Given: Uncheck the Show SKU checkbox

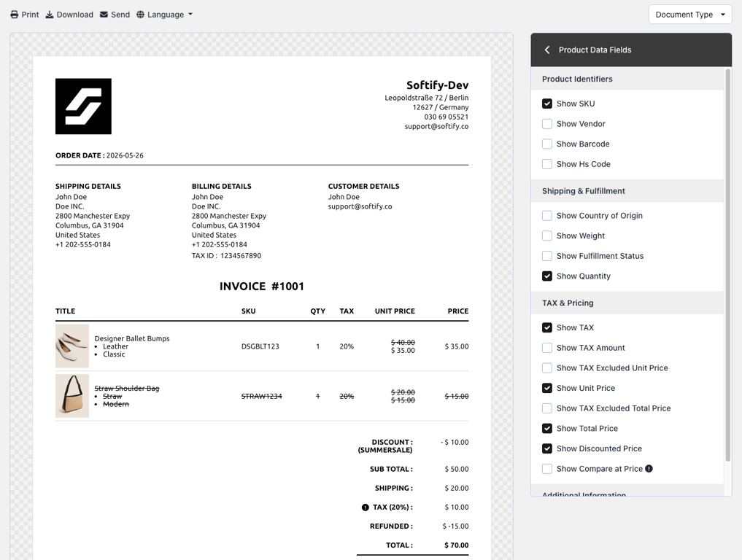Looking at the screenshot, I should point(547,104).
